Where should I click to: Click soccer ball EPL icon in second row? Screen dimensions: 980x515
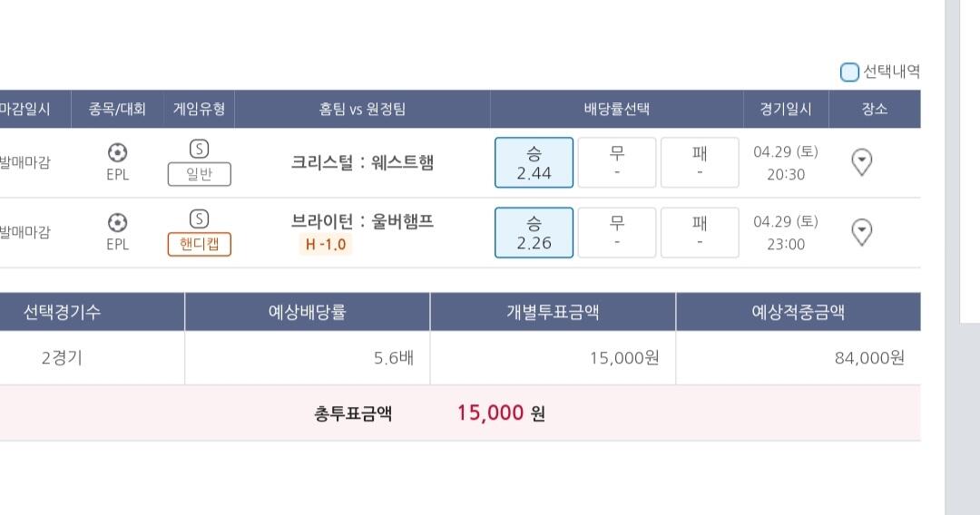(x=117, y=222)
